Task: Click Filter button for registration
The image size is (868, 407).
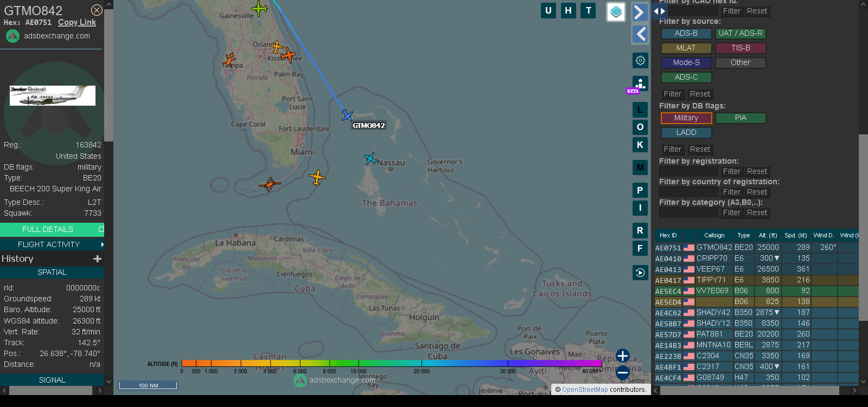Action: (x=731, y=171)
